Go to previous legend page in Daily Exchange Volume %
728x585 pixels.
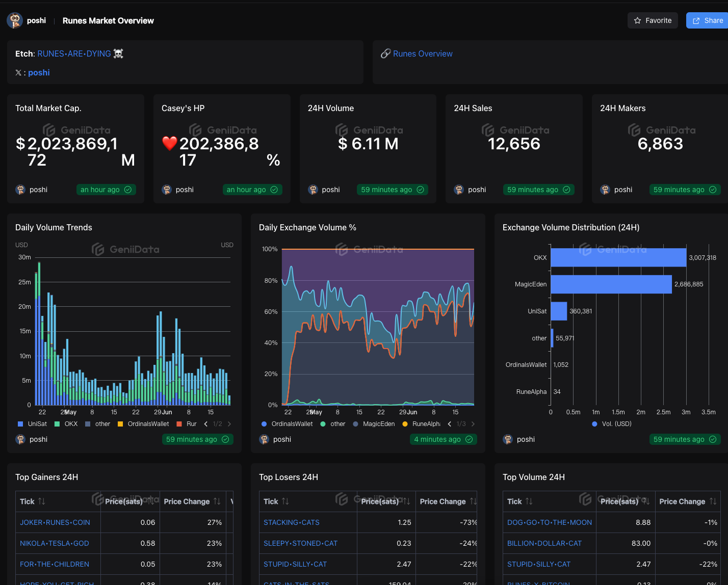point(449,424)
